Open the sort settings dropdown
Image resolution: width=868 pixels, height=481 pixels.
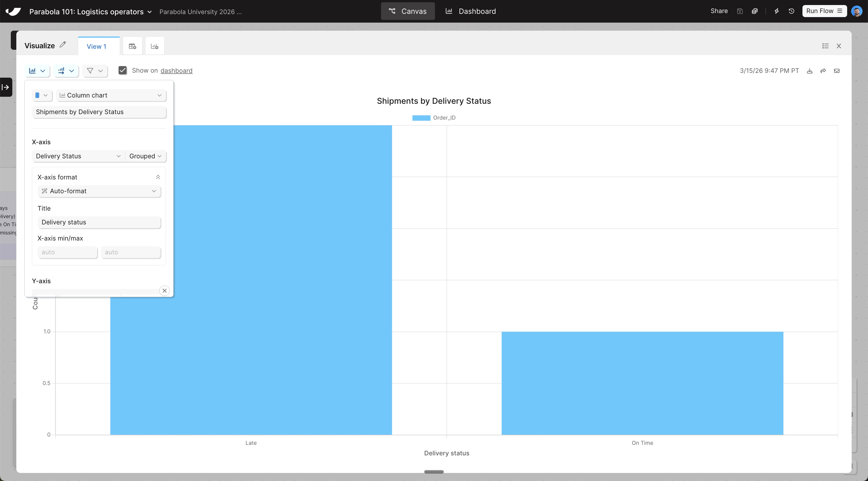click(66, 71)
